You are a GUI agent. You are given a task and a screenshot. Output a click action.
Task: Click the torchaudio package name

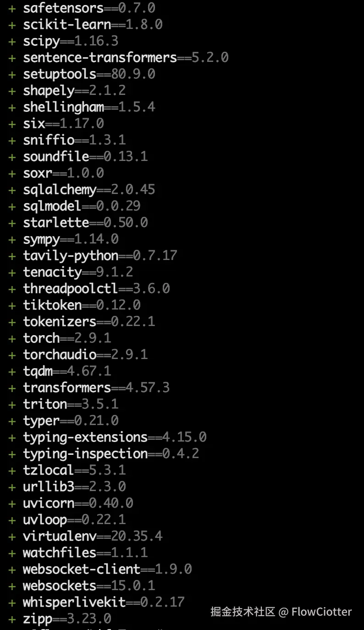(x=60, y=354)
